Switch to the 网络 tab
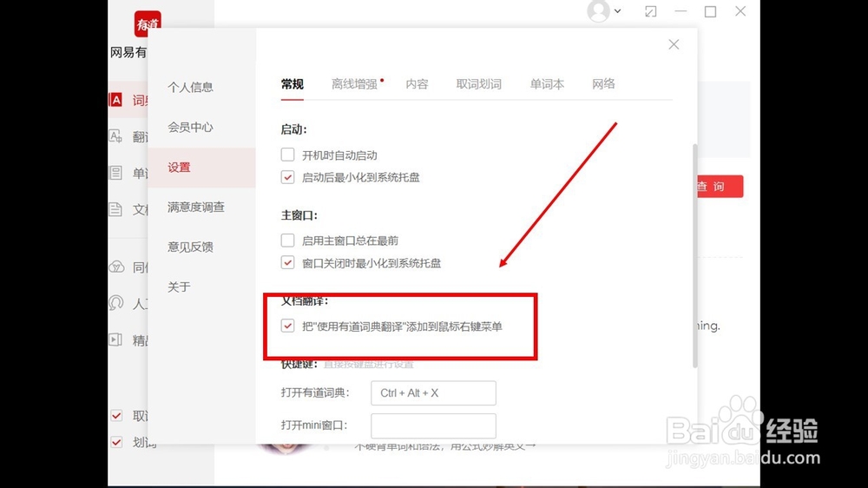 point(603,84)
